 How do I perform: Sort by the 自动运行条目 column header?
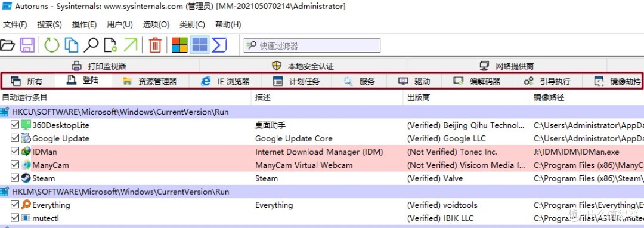point(125,97)
